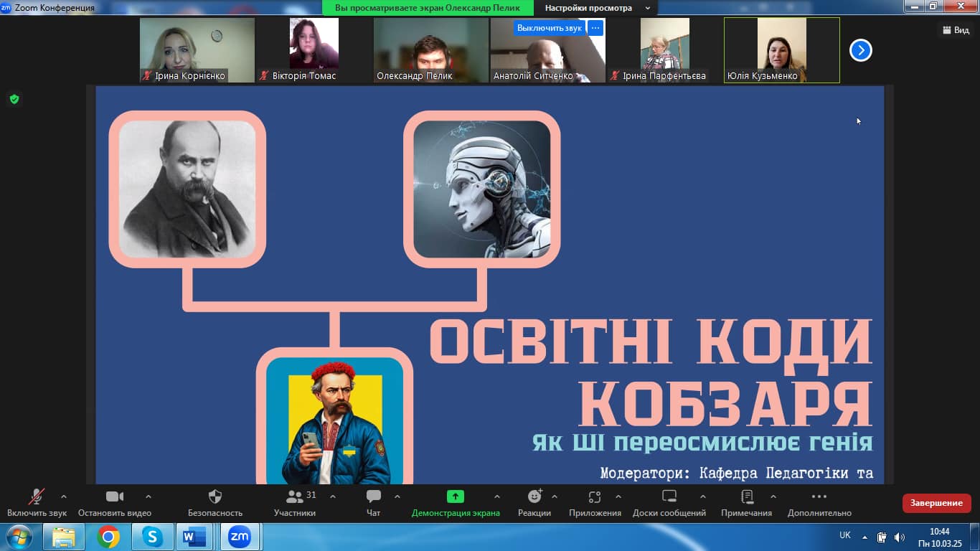Start Демонстрация экрана screen sharing
The height and width of the screenshot is (551, 980).
tap(456, 502)
